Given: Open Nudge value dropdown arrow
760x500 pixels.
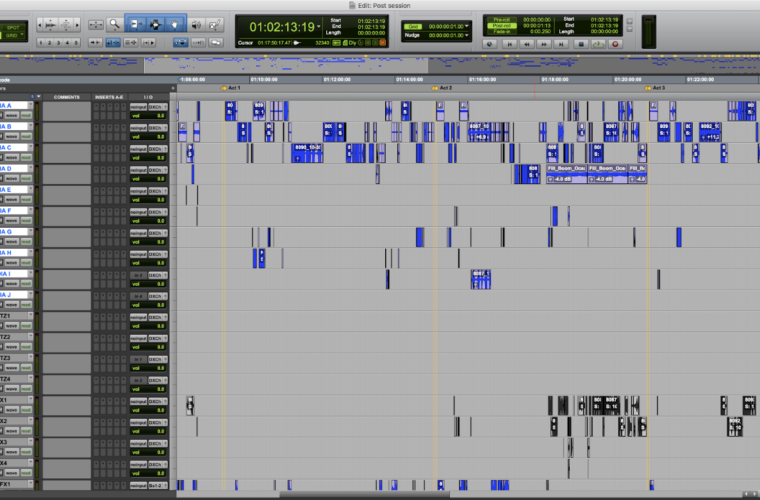Looking at the screenshot, I should (467, 35).
